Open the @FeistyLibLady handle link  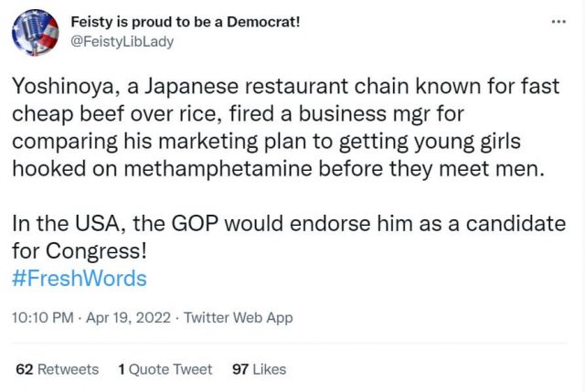(122, 41)
